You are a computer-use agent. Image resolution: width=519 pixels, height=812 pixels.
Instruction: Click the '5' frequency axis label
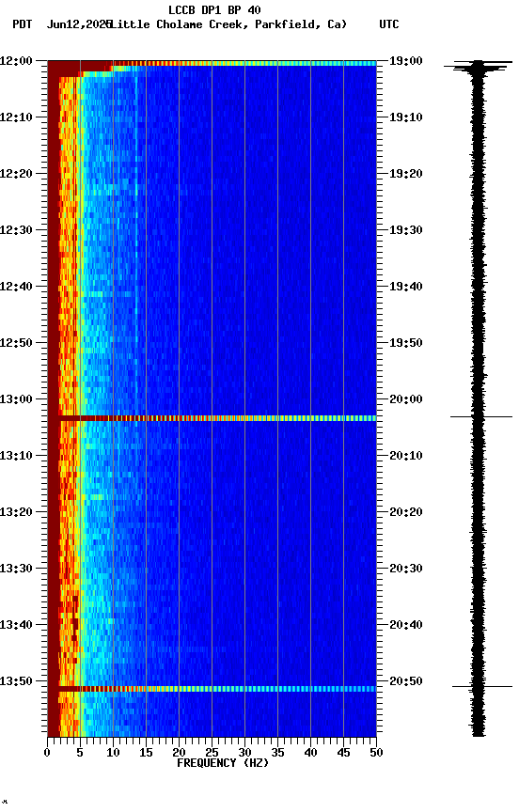tap(80, 753)
